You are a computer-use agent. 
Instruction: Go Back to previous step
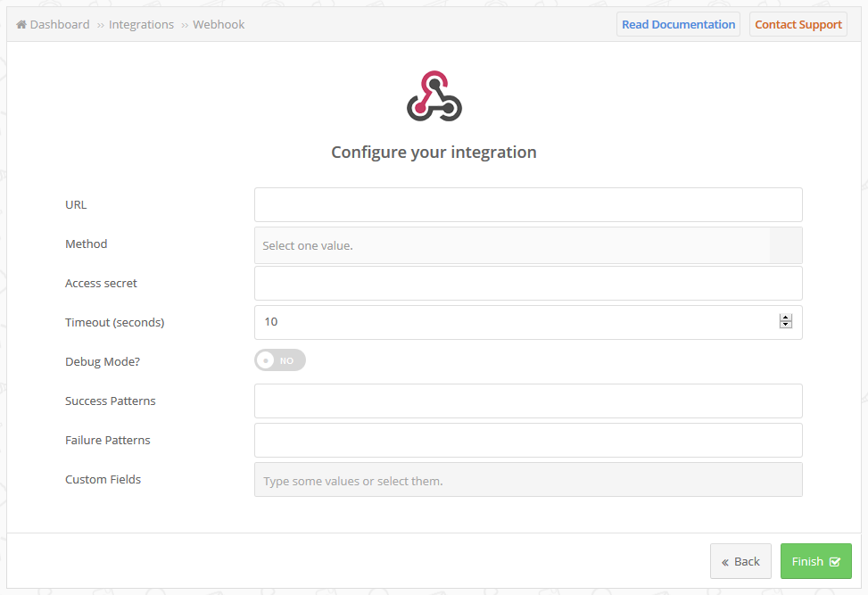click(740, 561)
